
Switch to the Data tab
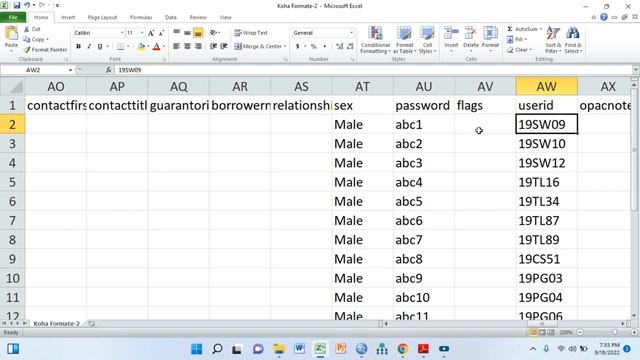[x=171, y=17]
